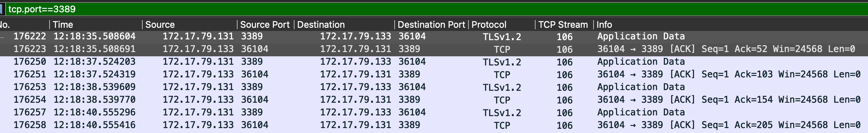Viewport: 868px width, 133px height.
Task: Click source IP 172.17.79.131 in packet 176250
Action: (198, 62)
